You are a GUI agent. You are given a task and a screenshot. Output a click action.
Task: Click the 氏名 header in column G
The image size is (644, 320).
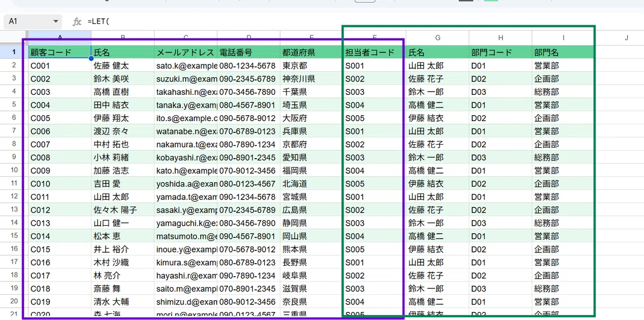tap(437, 53)
